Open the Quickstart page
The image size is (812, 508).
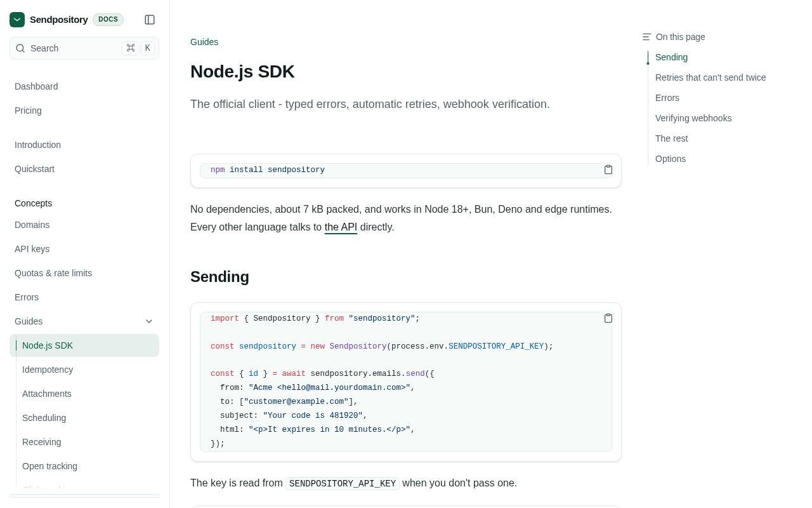(34, 169)
